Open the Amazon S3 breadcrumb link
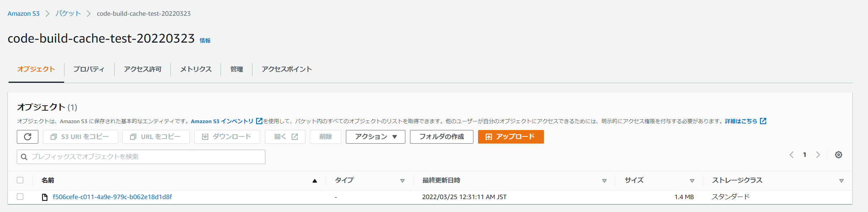 pyautogui.click(x=24, y=14)
